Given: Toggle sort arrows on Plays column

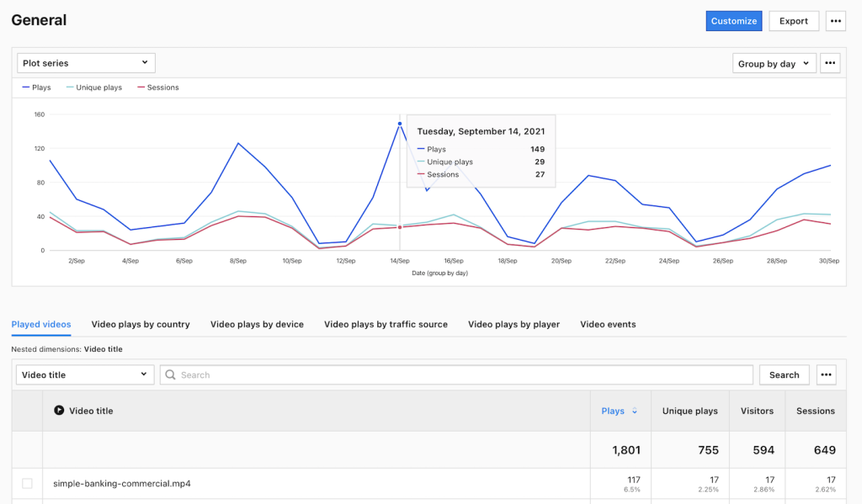Looking at the screenshot, I should pyautogui.click(x=635, y=411).
